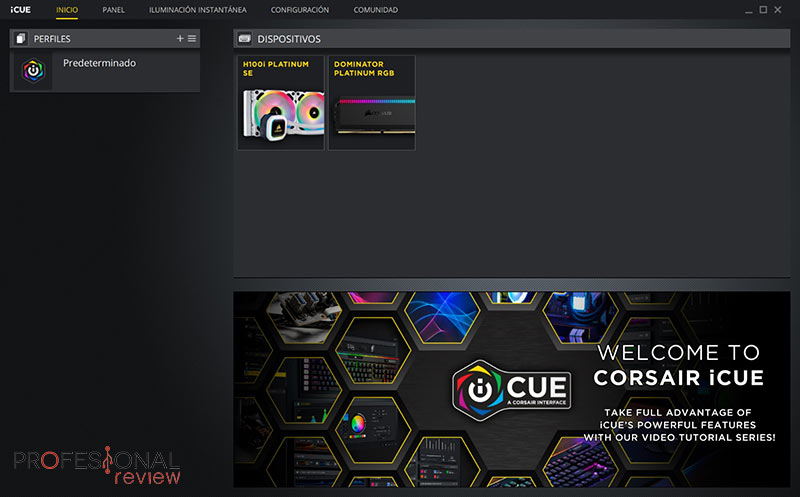
Task: Maximize the iCUE window
Action: 763,10
